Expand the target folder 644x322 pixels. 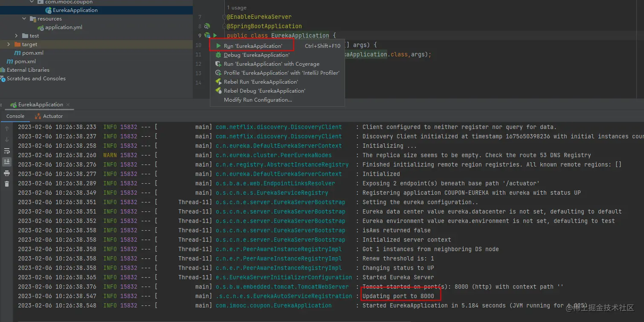tap(9, 44)
